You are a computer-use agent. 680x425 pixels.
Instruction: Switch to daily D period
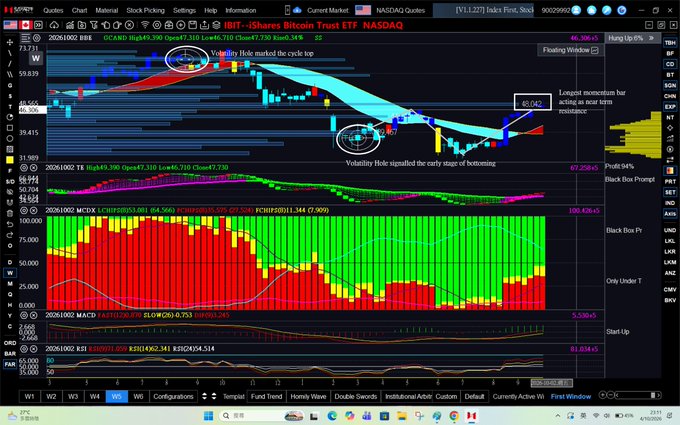point(10,262)
